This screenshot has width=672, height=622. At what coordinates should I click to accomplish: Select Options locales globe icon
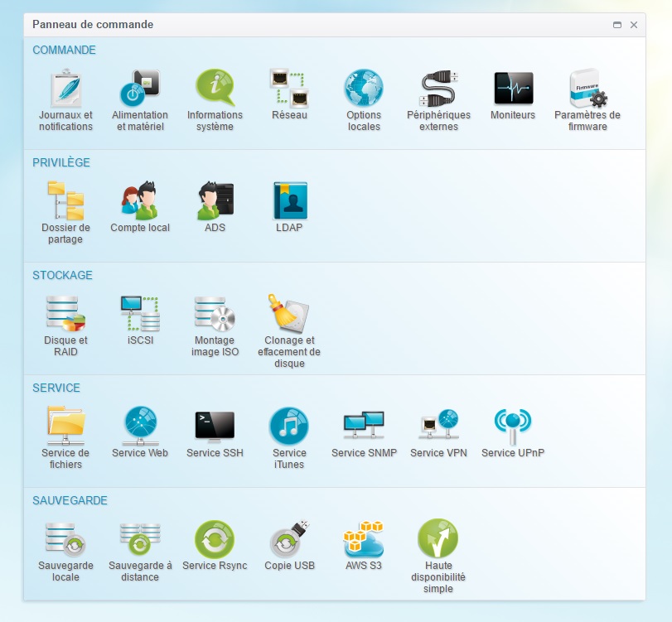(364, 89)
